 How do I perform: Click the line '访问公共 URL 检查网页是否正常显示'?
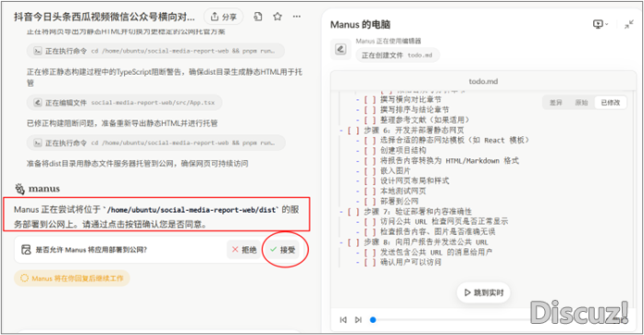(444, 221)
